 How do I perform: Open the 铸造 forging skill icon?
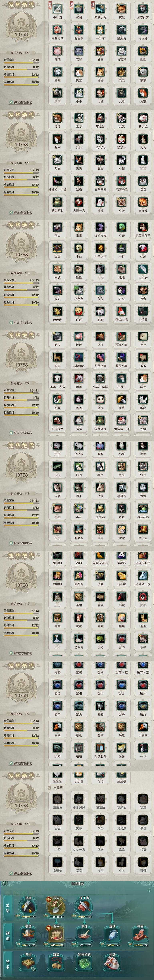pyautogui.click(x=28, y=935)
